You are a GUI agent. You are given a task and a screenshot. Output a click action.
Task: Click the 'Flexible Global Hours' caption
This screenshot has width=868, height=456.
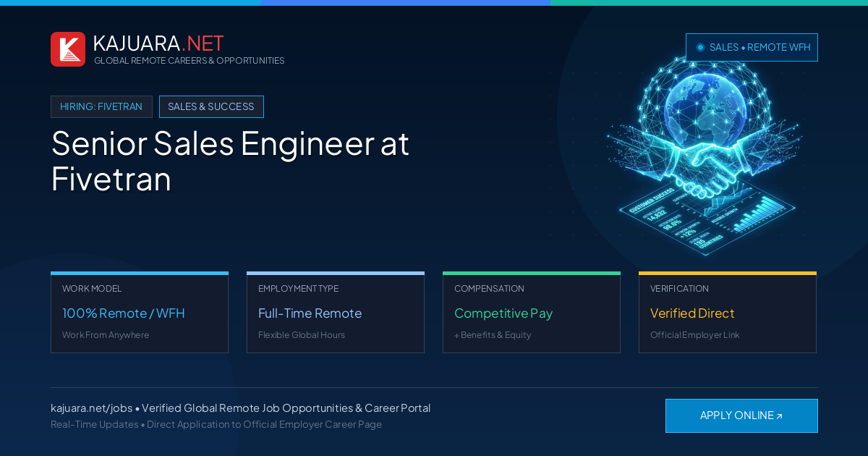click(x=302, y=335)
